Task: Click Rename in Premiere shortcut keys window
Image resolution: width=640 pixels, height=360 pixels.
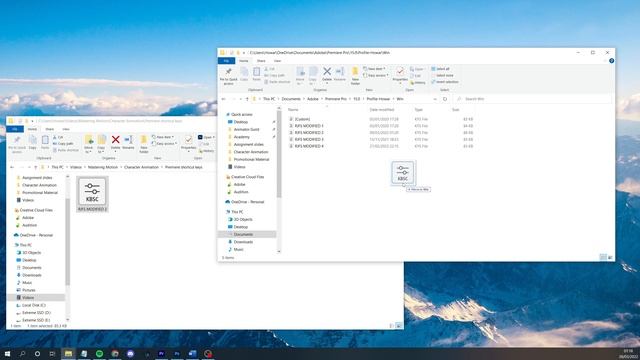Action: [x=128, y=142]
